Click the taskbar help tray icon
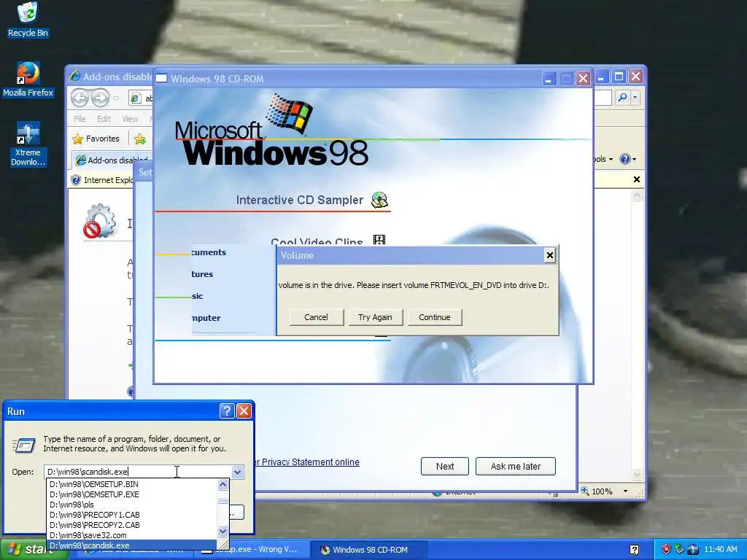This screenshot has height=560, width=747. coord(635,550)
